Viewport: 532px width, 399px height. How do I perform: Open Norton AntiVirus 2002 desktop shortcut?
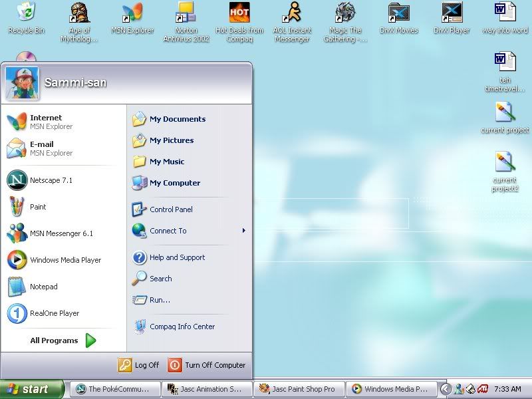pyautogui.click(x=186, y=22)
